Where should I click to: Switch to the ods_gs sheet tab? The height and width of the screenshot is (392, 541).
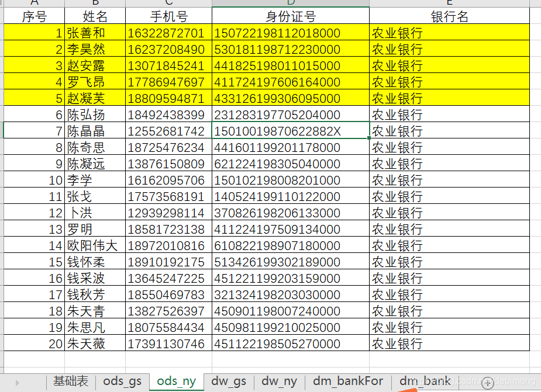(122, 381)
